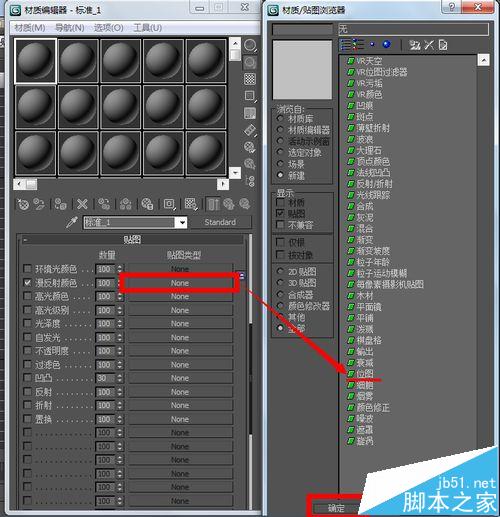Click the Video Color Check icon
The image size is (500, 517).
(250, 113)
